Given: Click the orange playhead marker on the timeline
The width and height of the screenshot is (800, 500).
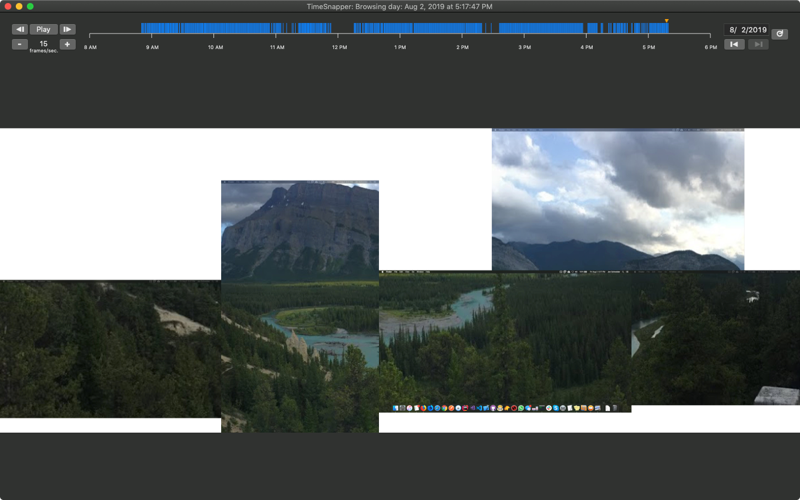Looking at the screenshot, I should [666, 21].
